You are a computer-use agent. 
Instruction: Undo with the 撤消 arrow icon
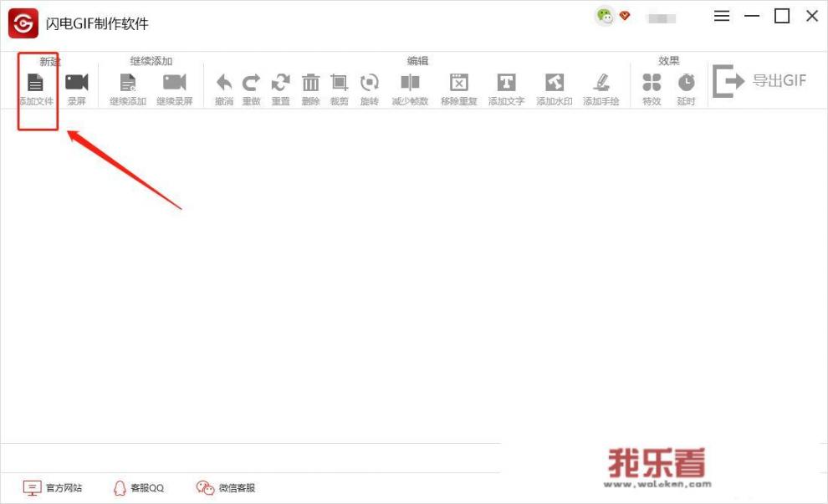[224, 83]
